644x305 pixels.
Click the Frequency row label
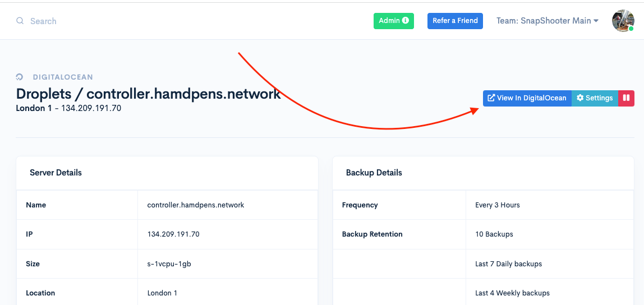360,205
